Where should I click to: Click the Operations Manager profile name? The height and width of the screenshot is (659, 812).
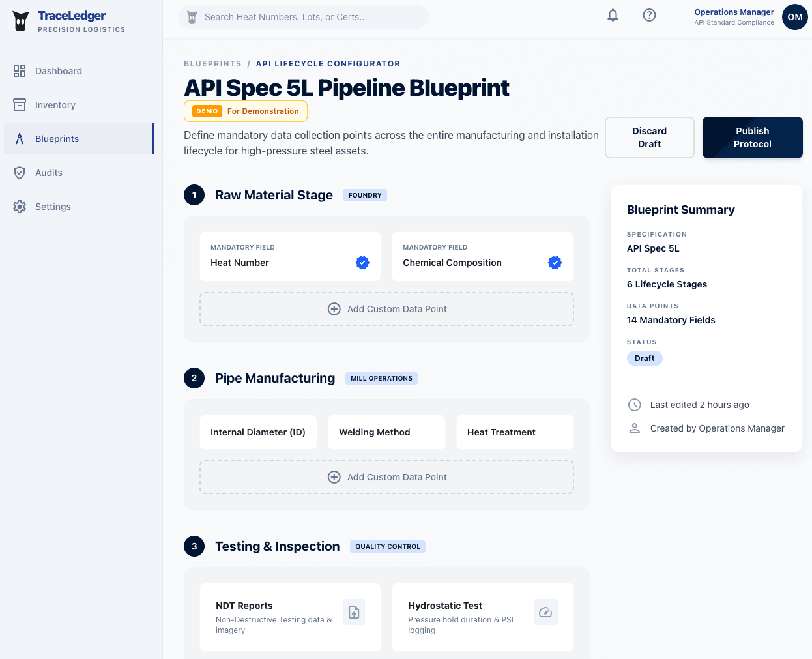tap(734, 12)
